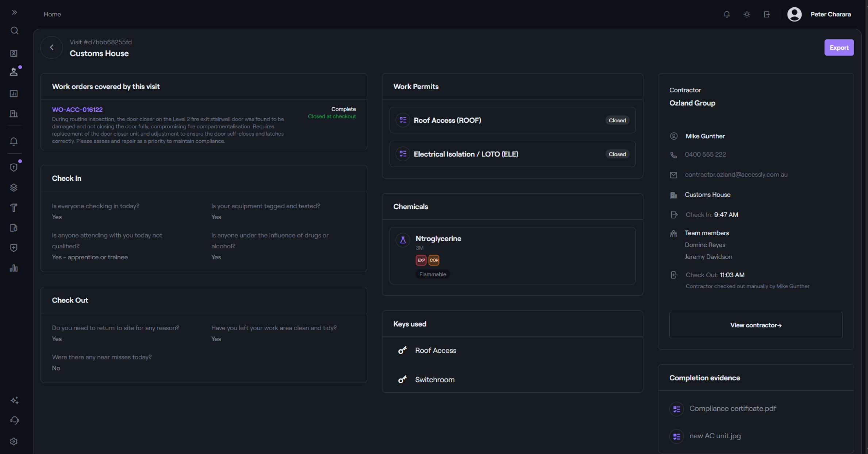Open the new AC unit.jpg file

(715, 436)
